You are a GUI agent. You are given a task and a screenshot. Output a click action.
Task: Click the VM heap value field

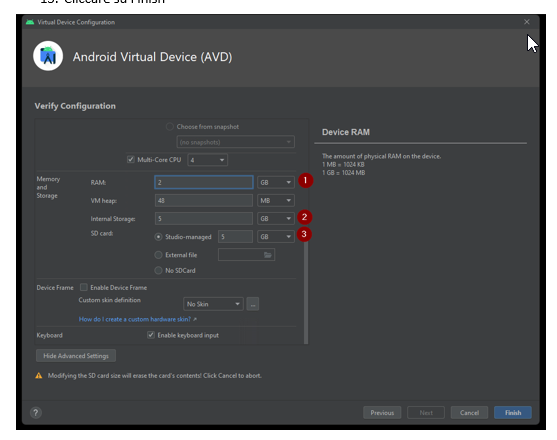[x=204, y=201]
